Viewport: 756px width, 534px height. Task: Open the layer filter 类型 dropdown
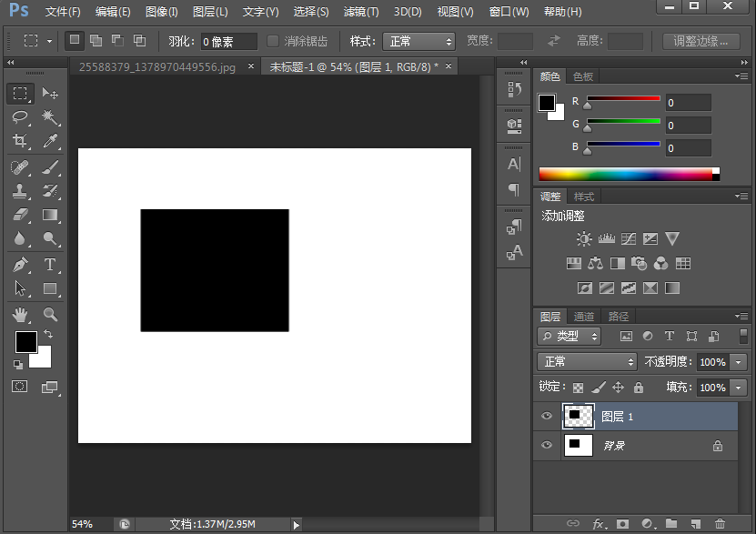tap(570, 336)
